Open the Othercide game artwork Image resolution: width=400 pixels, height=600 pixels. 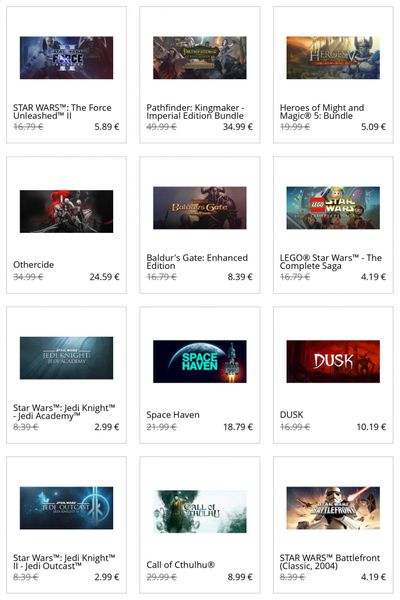click(66, 211)
